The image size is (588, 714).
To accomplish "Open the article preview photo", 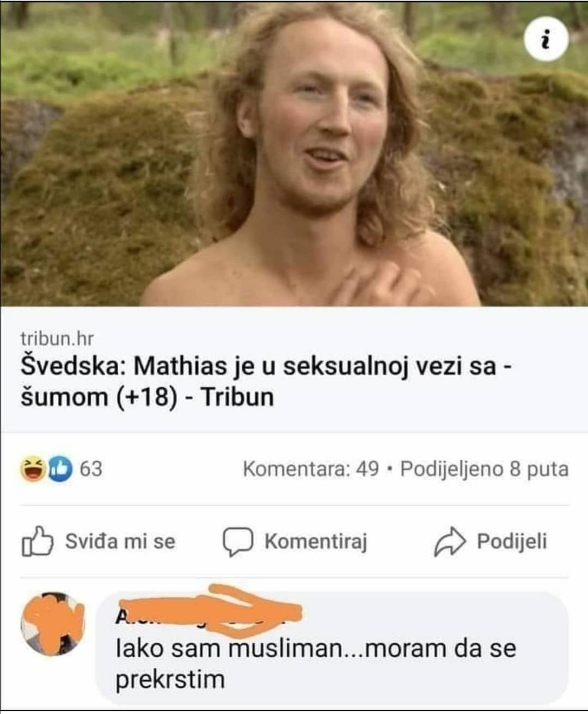I will tap(294, 153).
